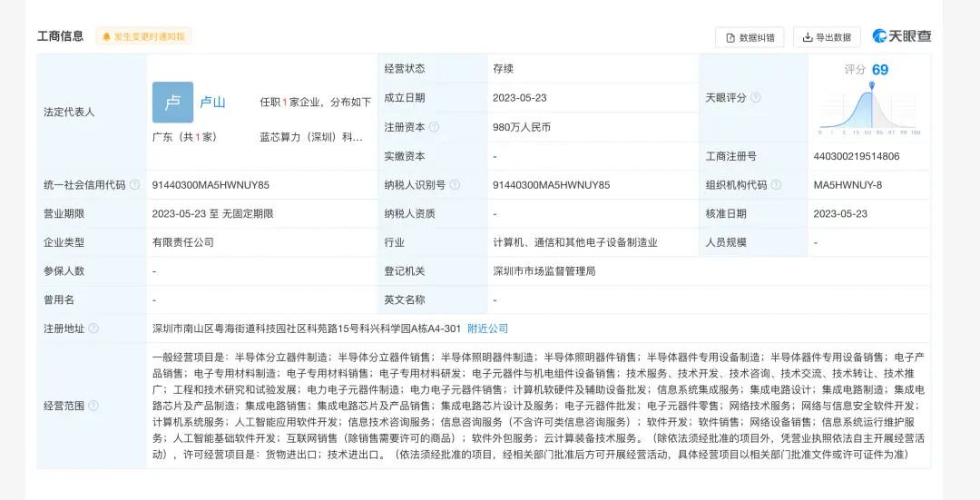Image resolution: width=980 pixels, height=500 pixels.
Task: Select credit code 91440300MA5HWNUY85 under 统一社会信用代码
Action: coord(211,185)
